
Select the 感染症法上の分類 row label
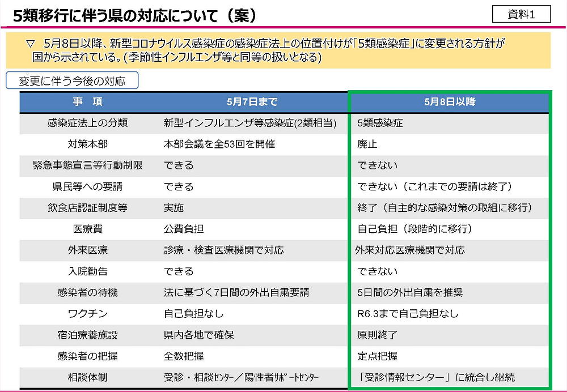tap(88, 123)
